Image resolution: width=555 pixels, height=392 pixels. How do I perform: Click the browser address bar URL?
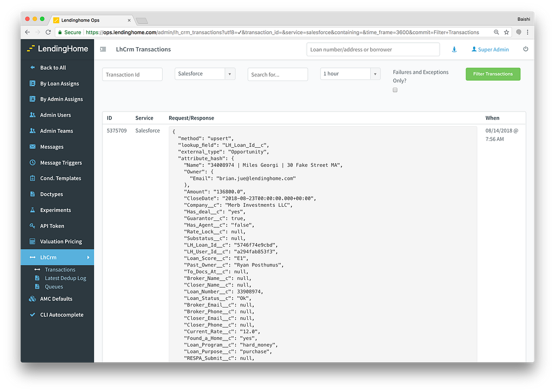tap(282, 32)
